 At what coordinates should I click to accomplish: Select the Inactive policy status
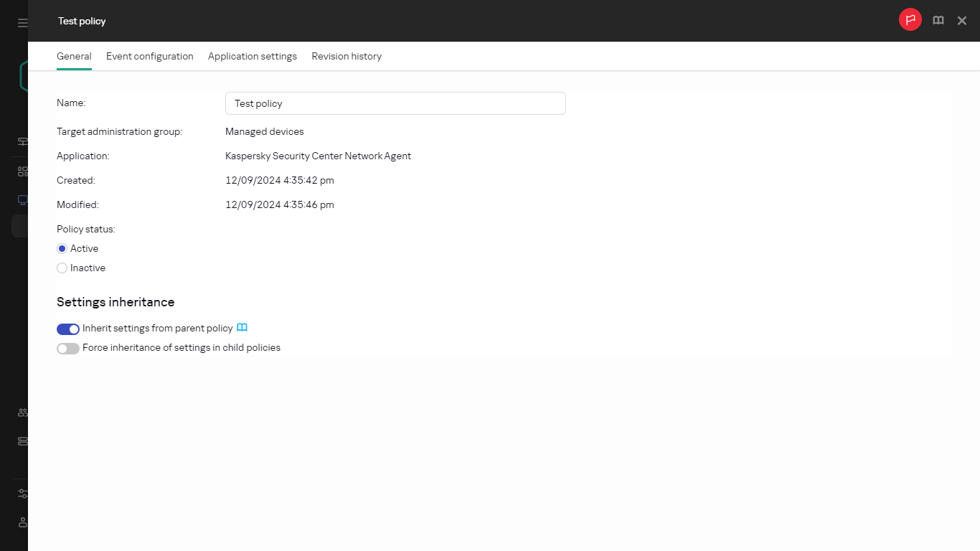click(62, 268)
